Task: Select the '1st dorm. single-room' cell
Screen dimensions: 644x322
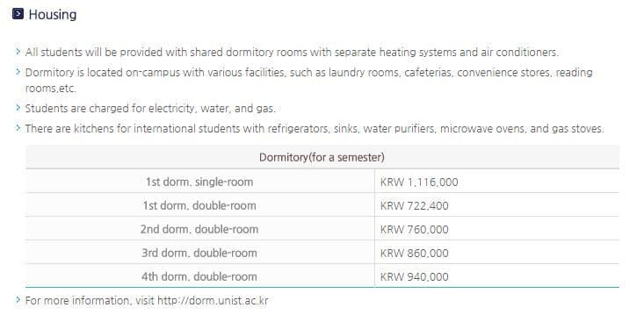Action: click(199, 182)
